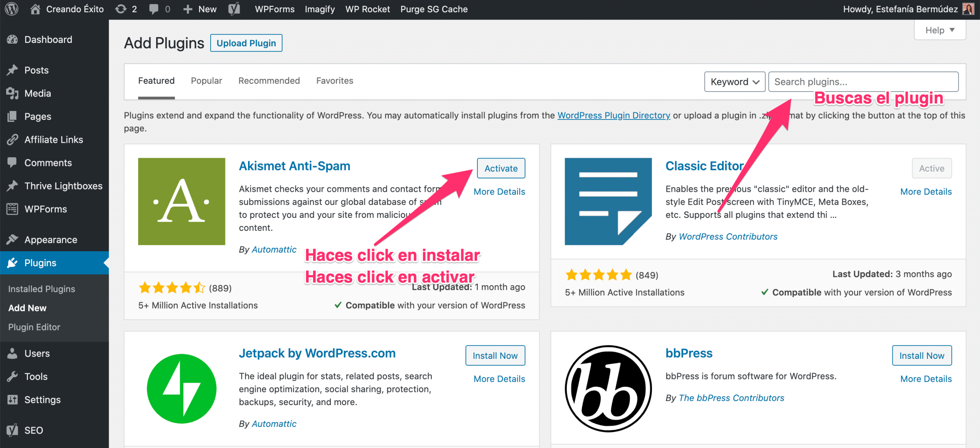Viewport: 980px width, 448px height.
Task: Open The bbPress Contributors author link
Action: pyautogui.click(x=732, y=398)
